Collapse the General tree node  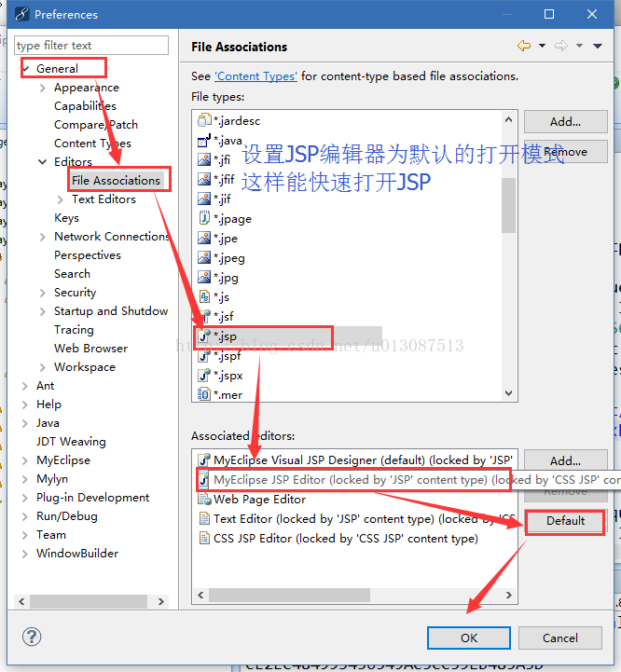[x=27, y=69]
